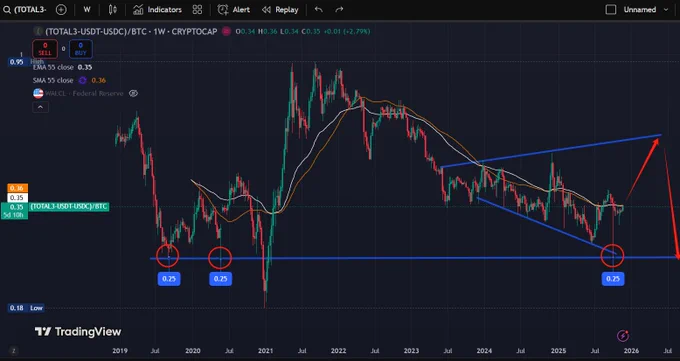
Task: Redo the last chart action
Action: 339,10
